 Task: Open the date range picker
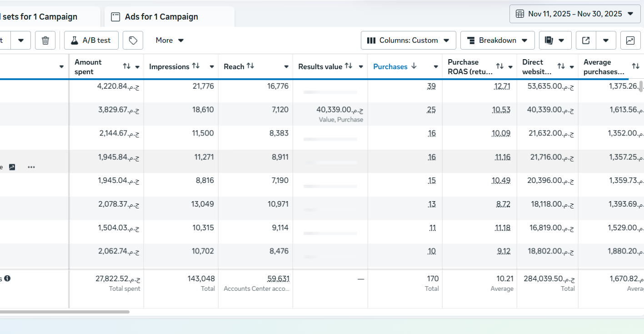pos(575,14)
